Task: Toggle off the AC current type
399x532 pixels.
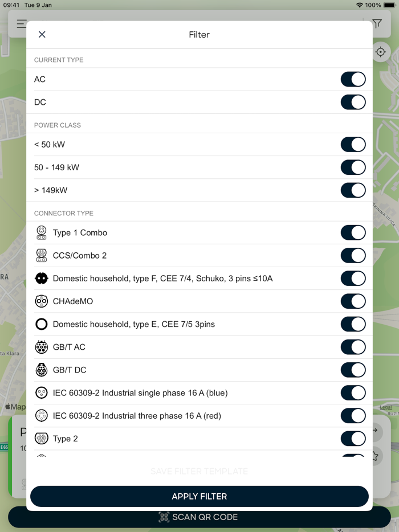Action: pyautogui.click(x=353, y=79)
